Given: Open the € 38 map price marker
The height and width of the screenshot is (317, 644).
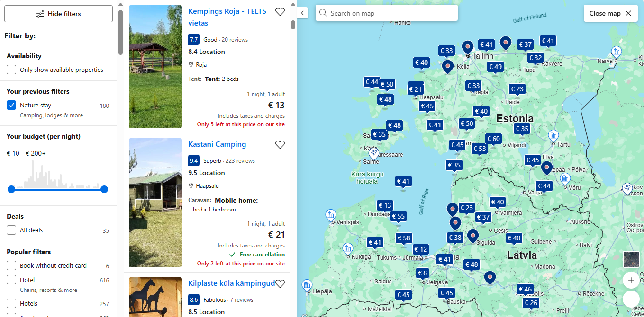Looking at the screenshot, I should tap(455, 238).
